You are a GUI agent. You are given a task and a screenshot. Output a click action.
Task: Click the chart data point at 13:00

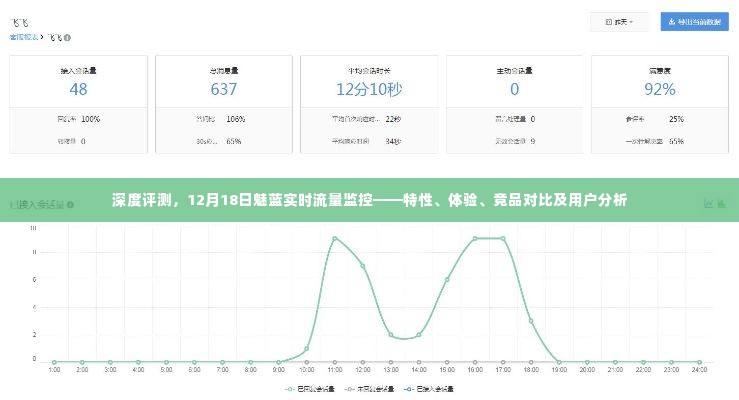(391, 335)
